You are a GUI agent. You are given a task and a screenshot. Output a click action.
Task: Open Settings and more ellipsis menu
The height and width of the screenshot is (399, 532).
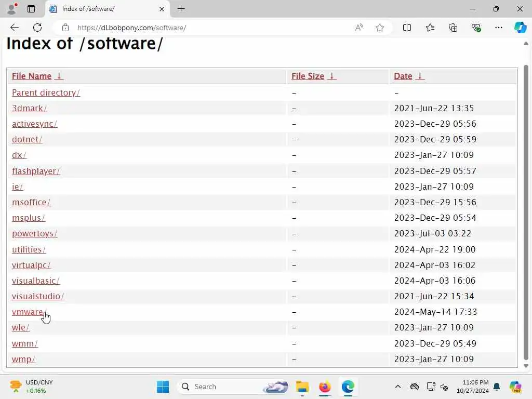[x=498, y=28]
